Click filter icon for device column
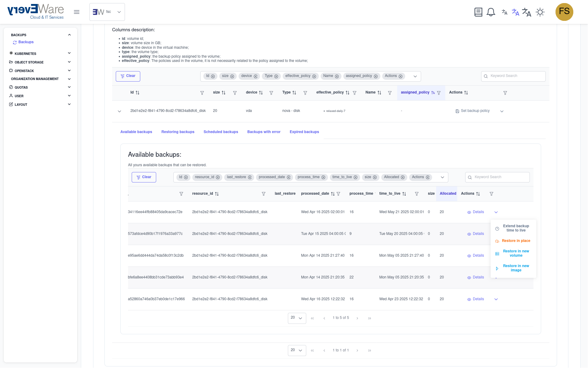 point(271,93)
